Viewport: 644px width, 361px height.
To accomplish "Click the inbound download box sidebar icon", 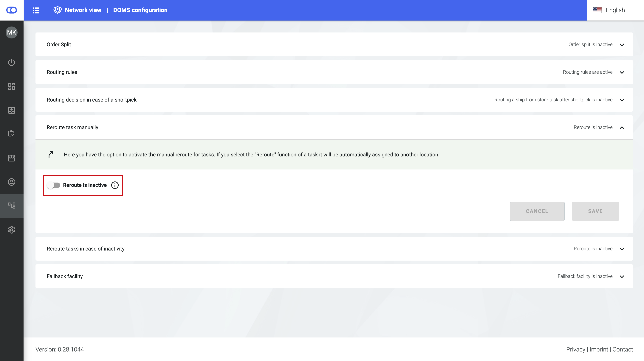I will click(12, 110).
